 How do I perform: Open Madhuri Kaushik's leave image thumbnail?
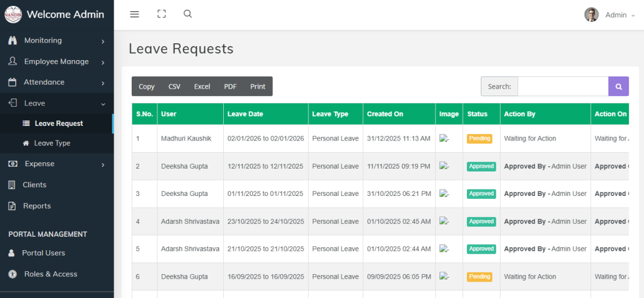(x=445, y=139)
